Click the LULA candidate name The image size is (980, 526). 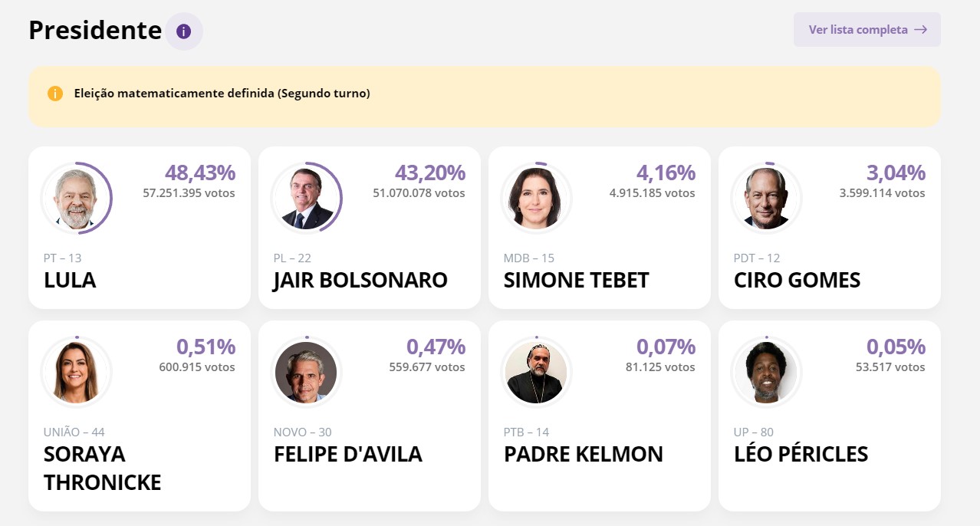pyautogui.click(x=70, y=280)
